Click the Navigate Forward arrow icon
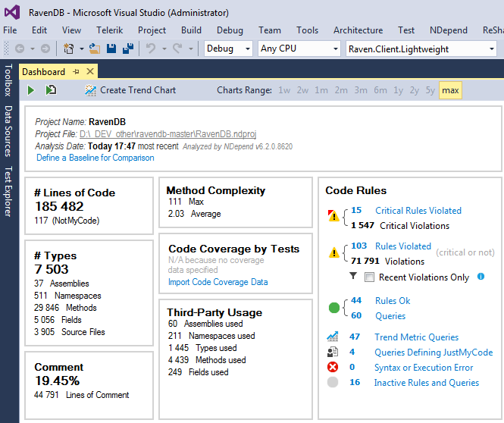This screenshot has width=504, height=423. (45, 49)
